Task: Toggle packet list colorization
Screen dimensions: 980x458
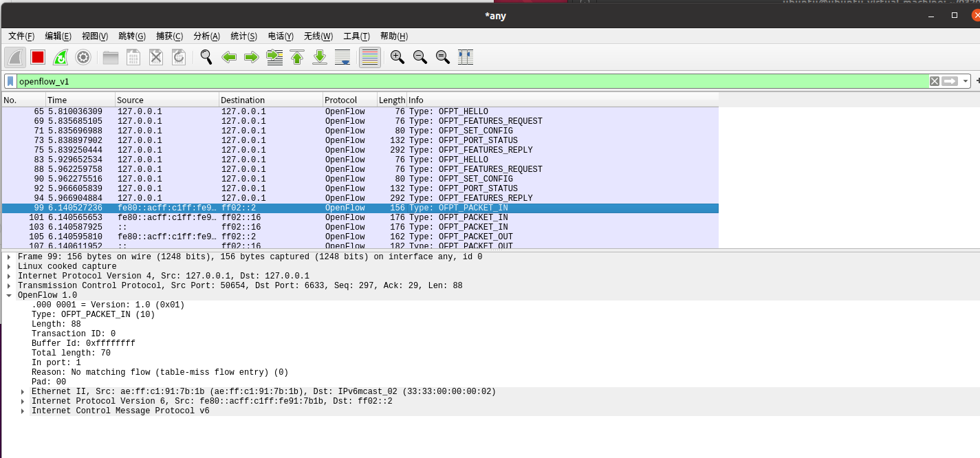Action: [370, 57]
